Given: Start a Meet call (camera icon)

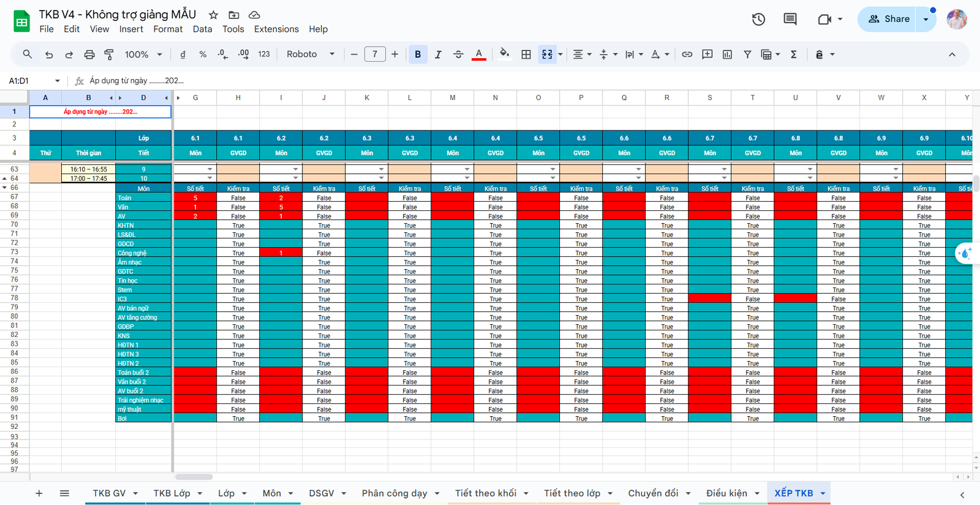Looking at the screenshot, I should click(x=824, y=19).
